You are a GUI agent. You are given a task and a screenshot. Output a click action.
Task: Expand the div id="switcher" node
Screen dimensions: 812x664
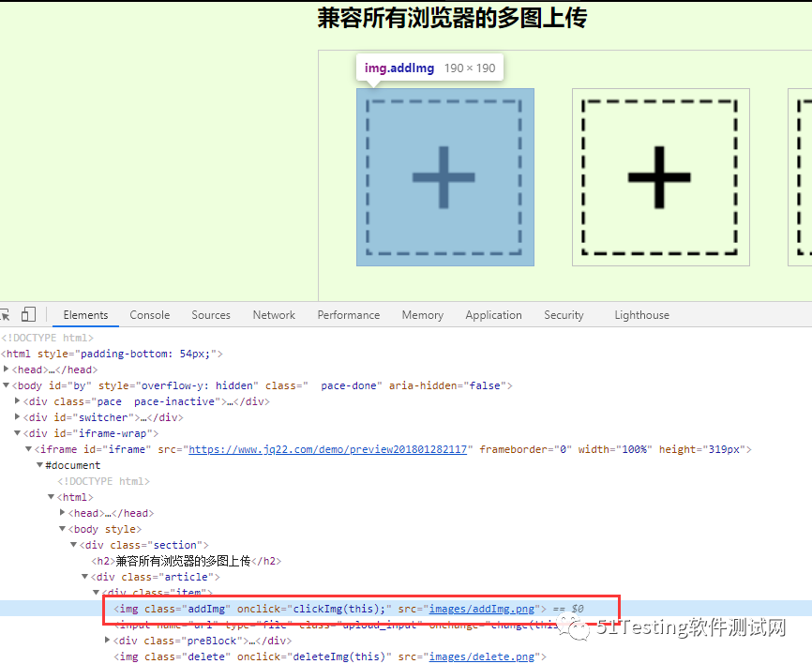(18, 417)
